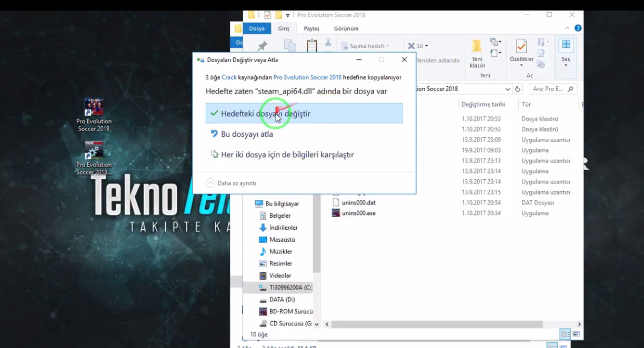Screen dimensions: 644x348
Task: Switch to the Görünüm ribbon tab
Action: click(x=346, y=28)
